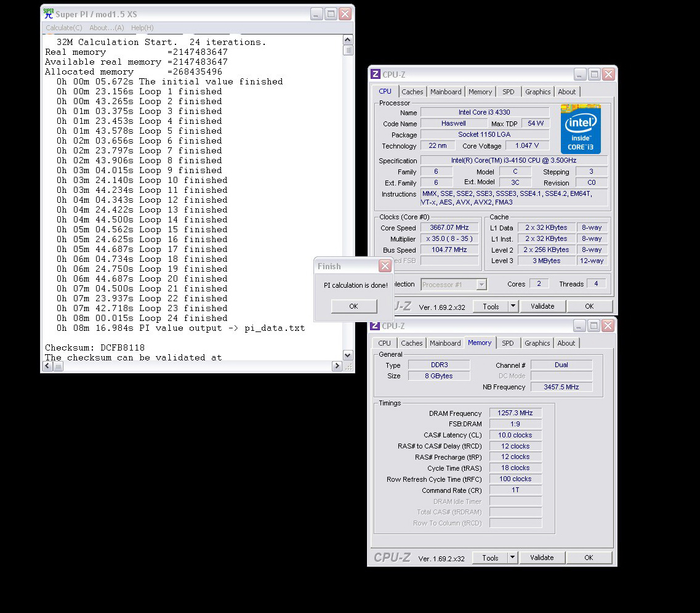700x613 pixels.
Task: Click the FSB:DRAM ratio value 1:9
Action: tap(515, 424)
